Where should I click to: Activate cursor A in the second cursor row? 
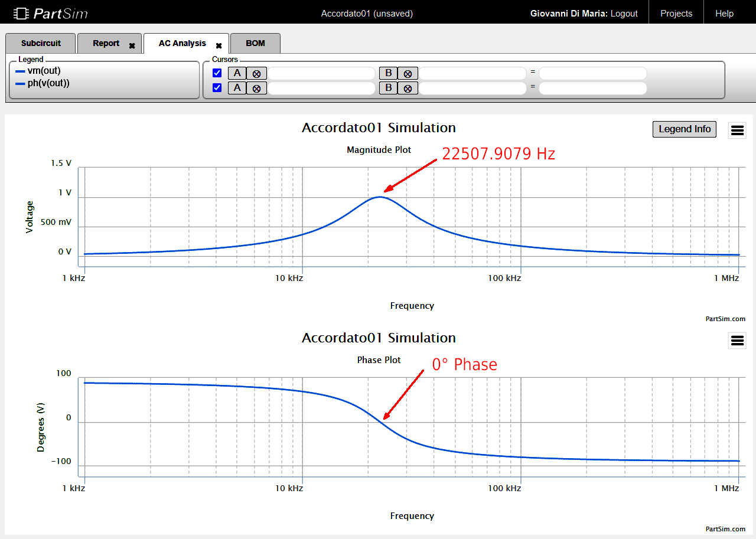[236, 87]
